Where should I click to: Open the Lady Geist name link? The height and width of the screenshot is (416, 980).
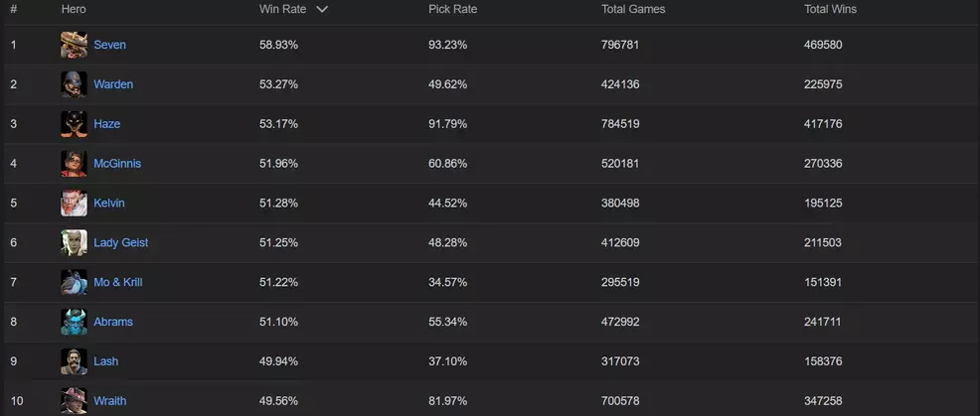point(120,242)
